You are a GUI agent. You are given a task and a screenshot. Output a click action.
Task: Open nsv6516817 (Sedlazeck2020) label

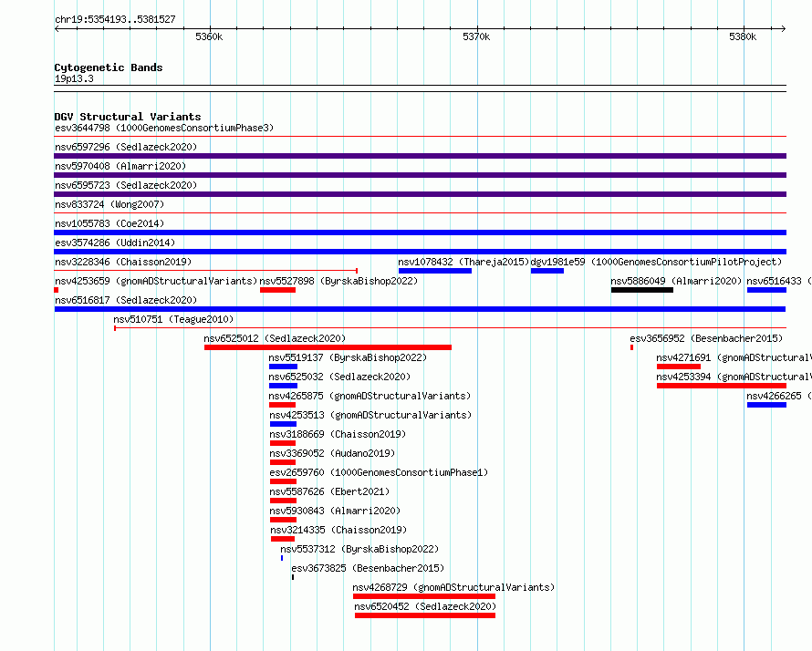(126, 300)
